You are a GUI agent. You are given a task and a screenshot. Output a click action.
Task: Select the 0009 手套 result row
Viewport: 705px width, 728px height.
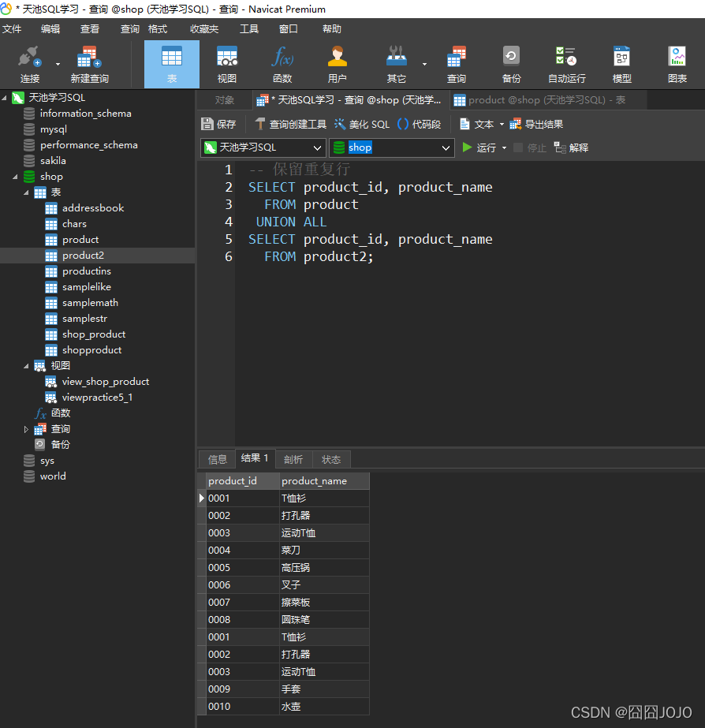coord(287,689)
